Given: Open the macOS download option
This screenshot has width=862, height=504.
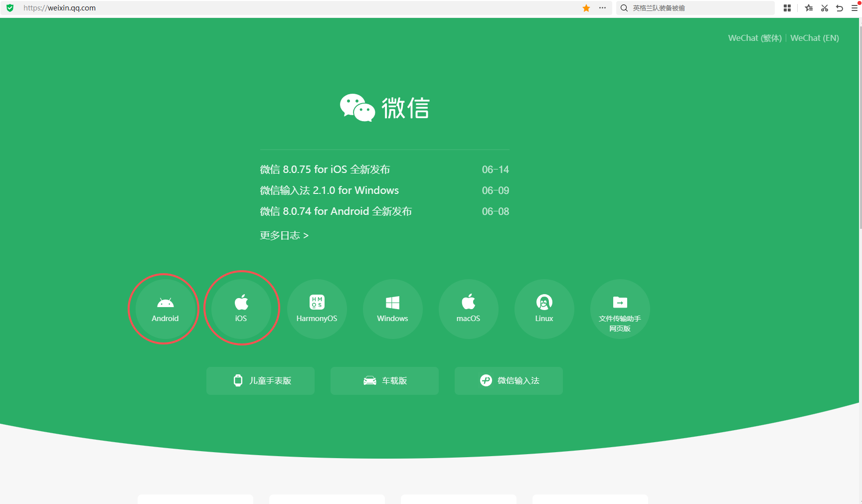Looking at the screenshot, I should pos(468,309).
